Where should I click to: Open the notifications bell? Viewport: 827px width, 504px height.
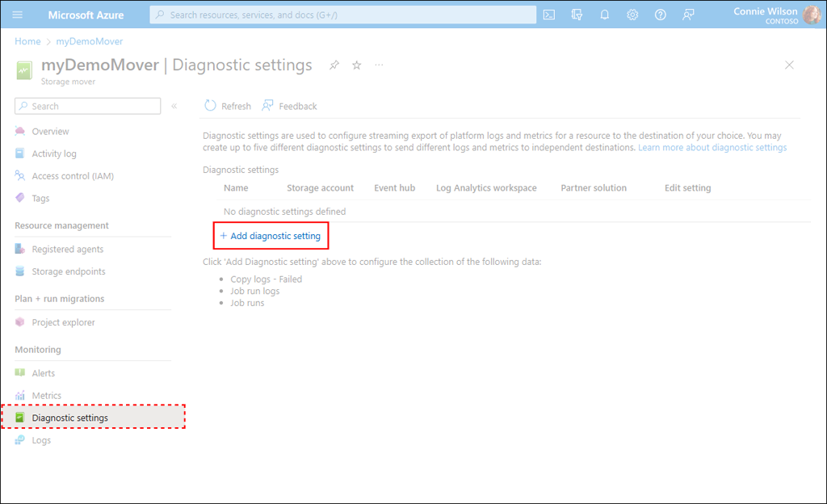coord(604,15)
